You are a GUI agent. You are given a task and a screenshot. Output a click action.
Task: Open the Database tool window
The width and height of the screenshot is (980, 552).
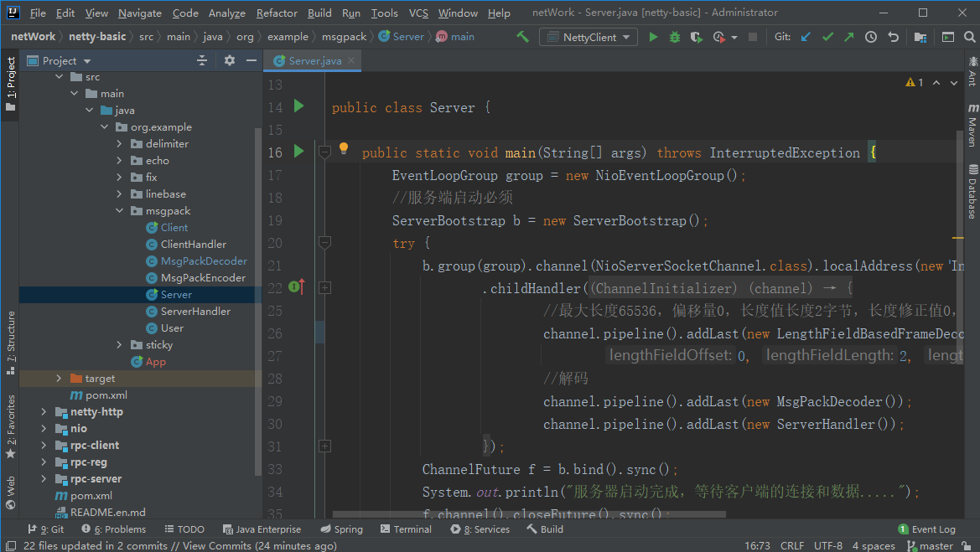tap(972, 191)
